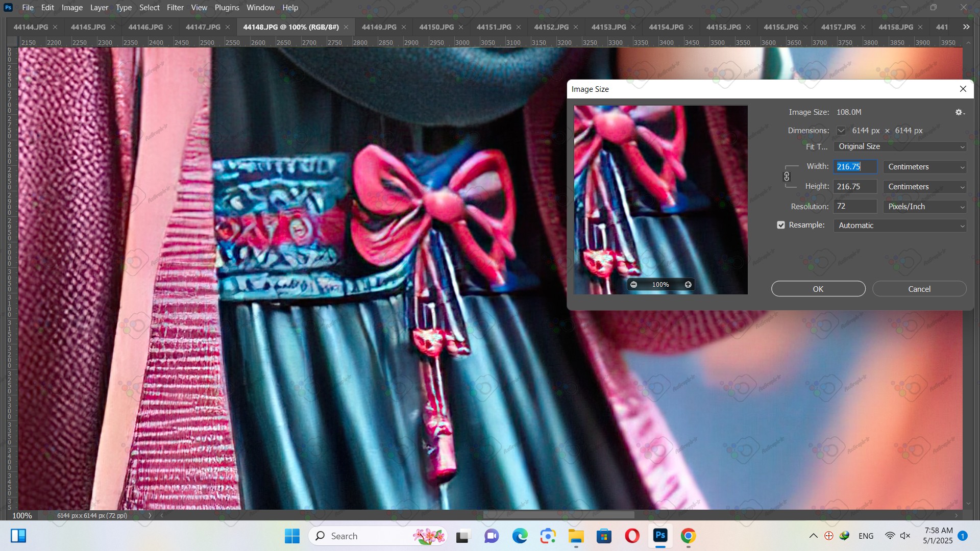Screen dimensions: 980x551
Task: Cancel the Image Size dialog
Action: [919, 289]
